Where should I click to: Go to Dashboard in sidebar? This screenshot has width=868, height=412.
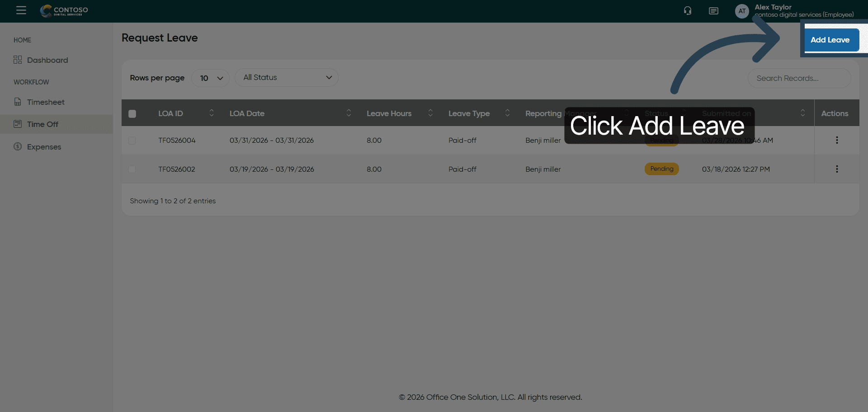(47, 60)
